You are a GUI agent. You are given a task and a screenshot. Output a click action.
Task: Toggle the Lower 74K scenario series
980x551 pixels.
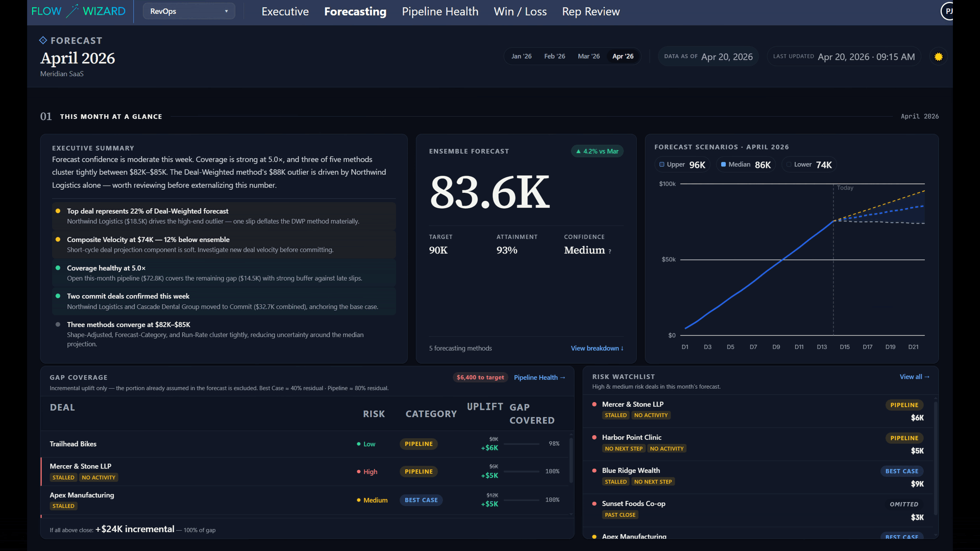pyautogui.click(x=809, y=164)
